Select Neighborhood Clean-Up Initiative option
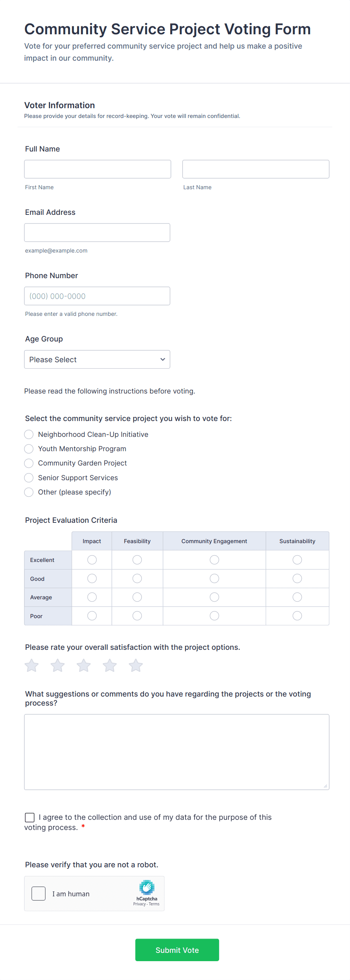The height and width of the screenshot is (980, 350). pyautogui.click(x=29, y=435)
